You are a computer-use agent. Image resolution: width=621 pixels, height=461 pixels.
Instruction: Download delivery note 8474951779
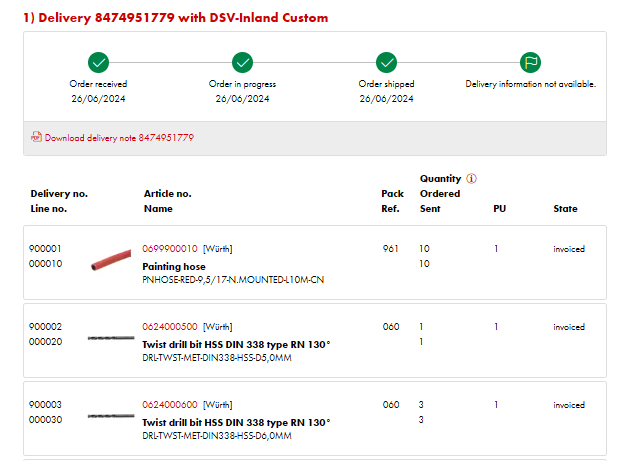119,138
